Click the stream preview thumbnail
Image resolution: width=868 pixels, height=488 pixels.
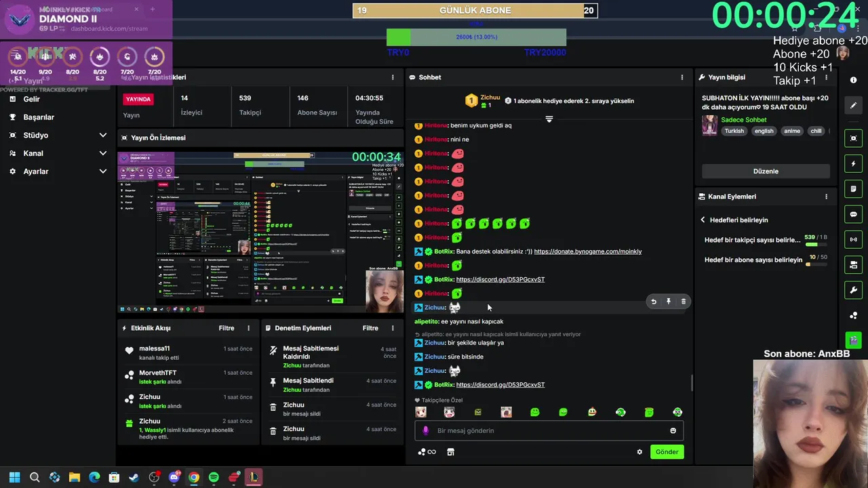pos(261,232)
